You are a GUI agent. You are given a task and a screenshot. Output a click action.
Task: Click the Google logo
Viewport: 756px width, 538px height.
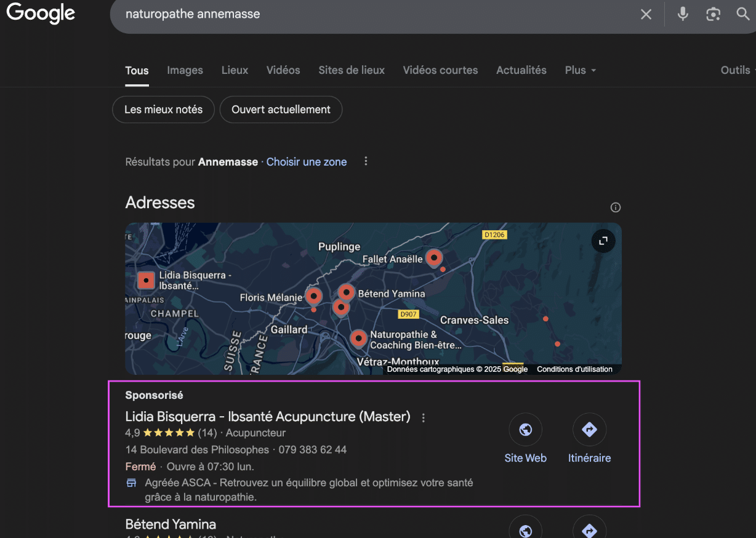tap(41, 13)
